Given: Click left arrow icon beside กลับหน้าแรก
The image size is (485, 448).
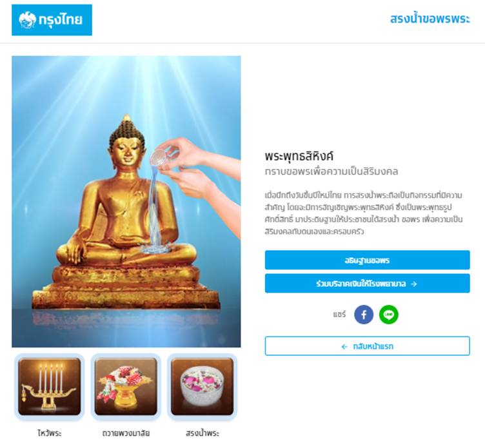Looking at the screenshot, I should point(344,347).
